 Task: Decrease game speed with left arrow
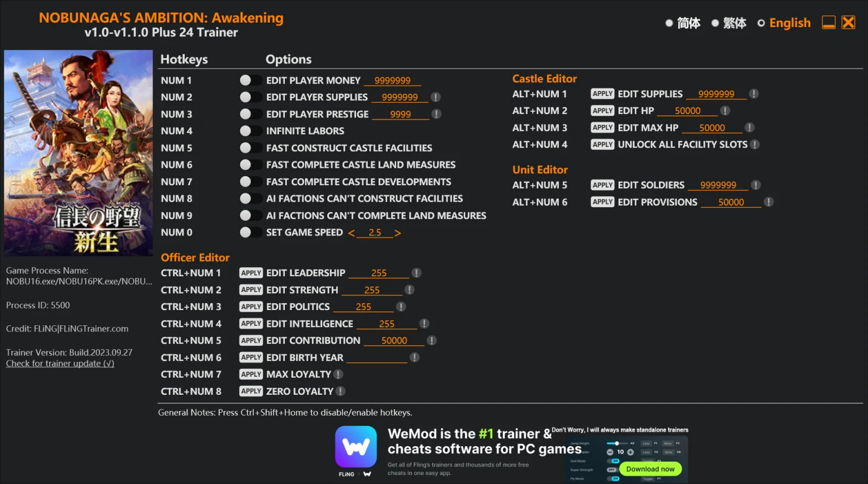coord(351,233)
